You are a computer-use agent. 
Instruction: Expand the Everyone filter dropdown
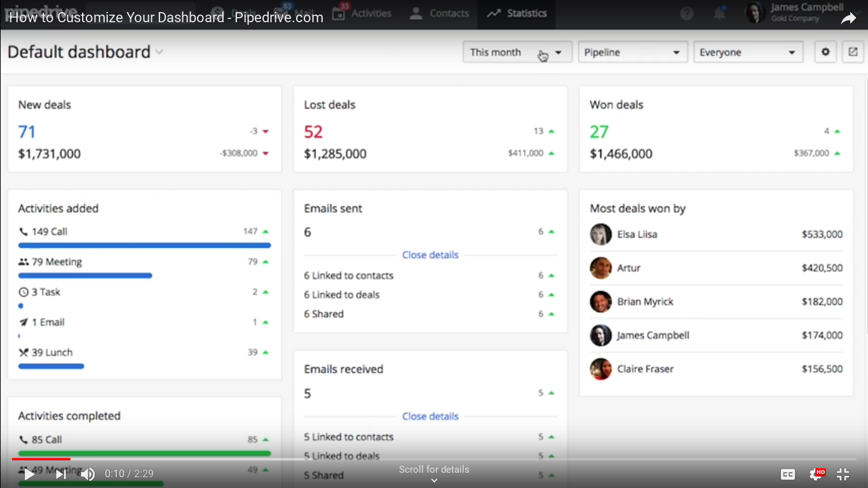click(748, 51)
